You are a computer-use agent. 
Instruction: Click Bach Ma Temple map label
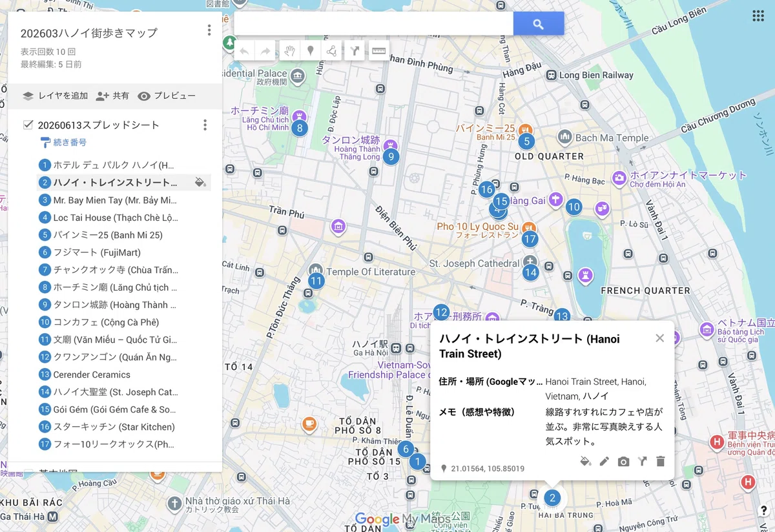pos(612,138)
